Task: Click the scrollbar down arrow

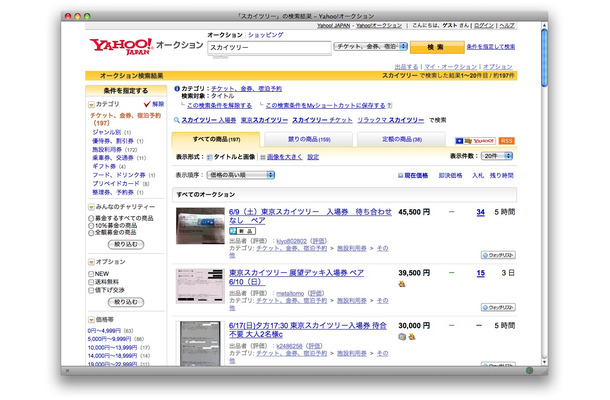Action: [x=544, y=362]
